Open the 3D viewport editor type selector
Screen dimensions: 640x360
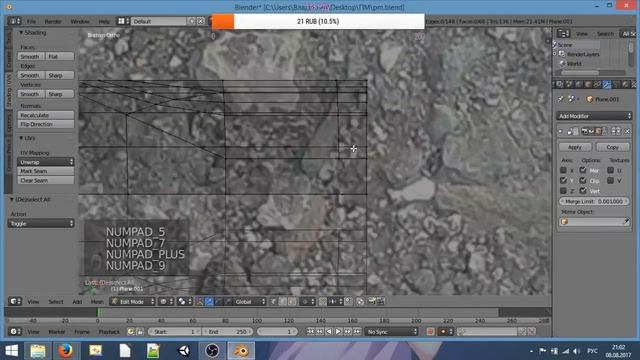click(x=15, y=302)
